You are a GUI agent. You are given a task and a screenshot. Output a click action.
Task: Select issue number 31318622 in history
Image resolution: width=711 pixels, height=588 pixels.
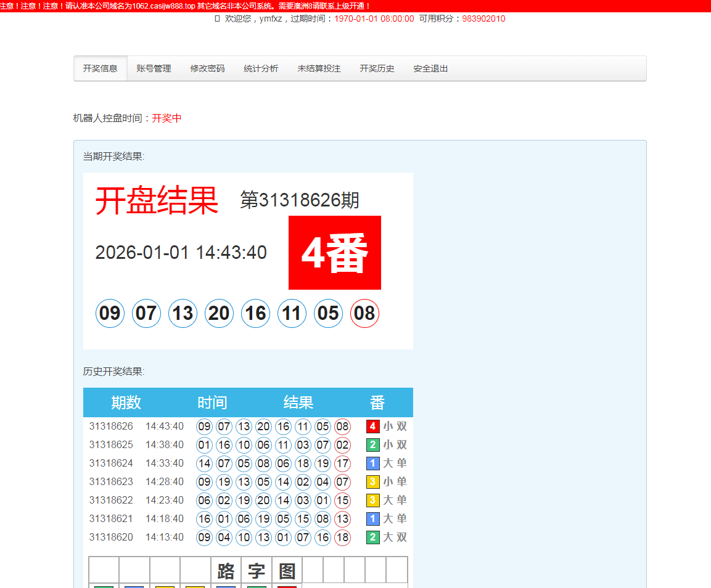[111, 500]
